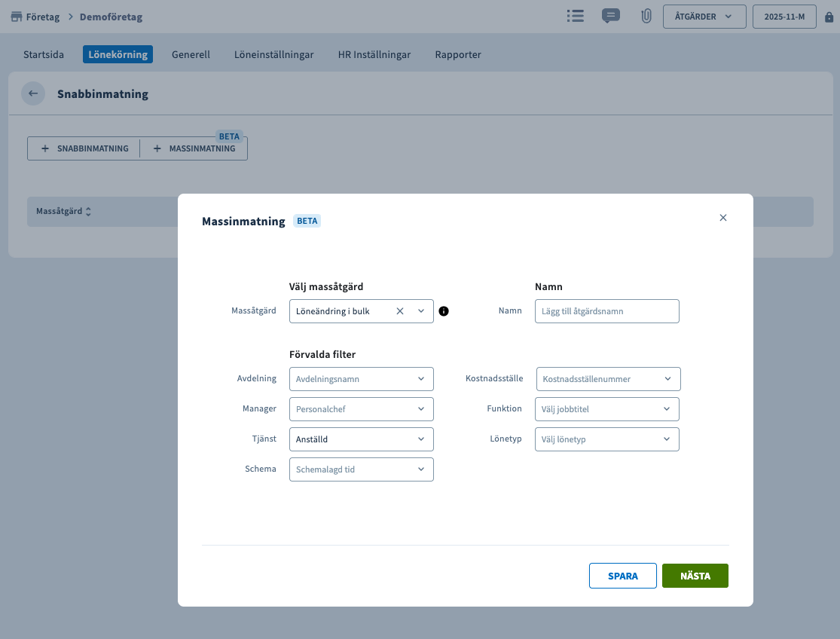
Task: Focus the Namn input field
Action: tap(606, 311)
